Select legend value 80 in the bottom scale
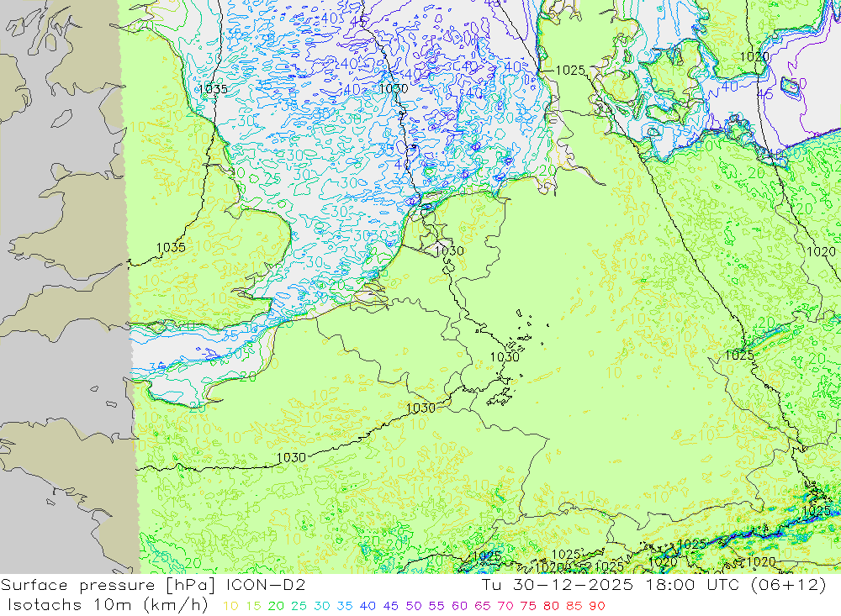 [551, 606]
